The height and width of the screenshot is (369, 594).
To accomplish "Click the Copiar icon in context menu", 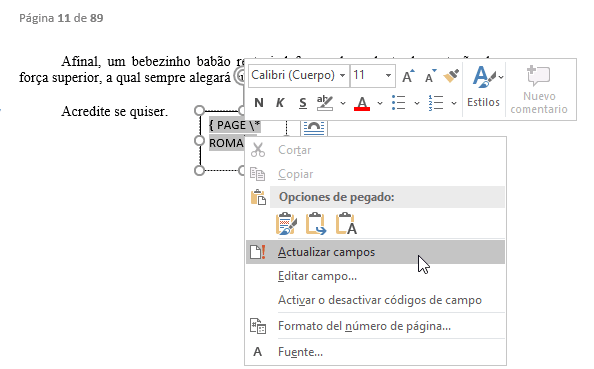I will (258, 174).
